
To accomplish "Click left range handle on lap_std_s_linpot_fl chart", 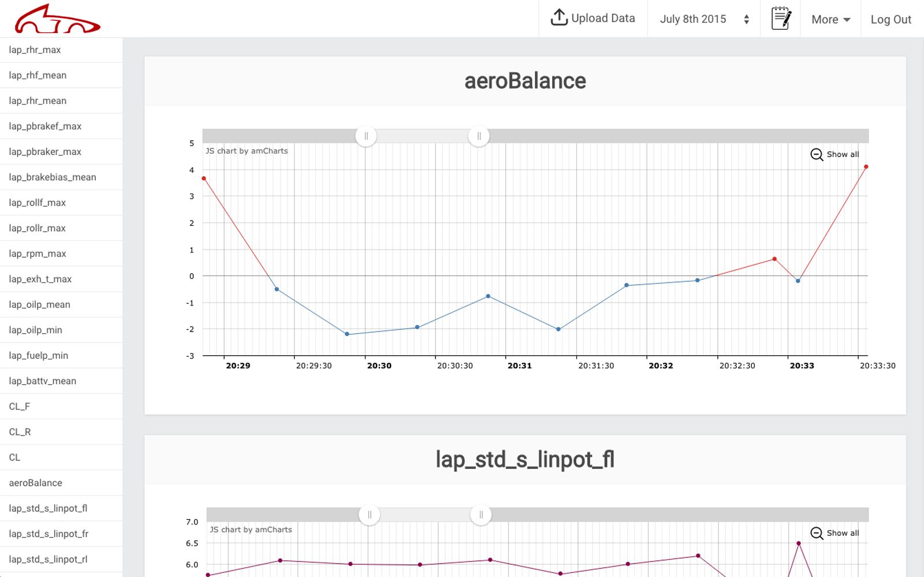I will coord(370,515).
